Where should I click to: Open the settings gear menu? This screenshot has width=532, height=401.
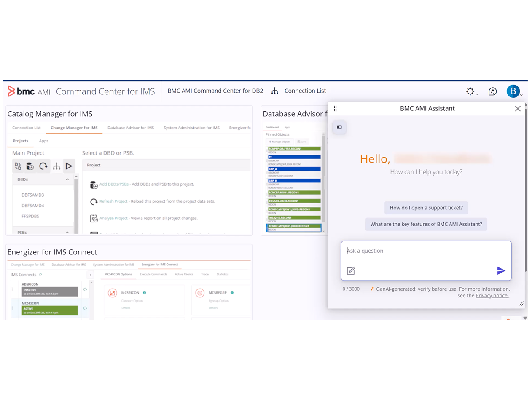coord(470,91)
